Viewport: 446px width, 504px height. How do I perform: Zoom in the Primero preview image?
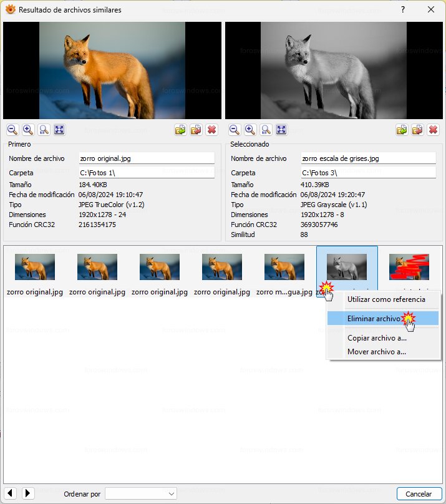click(x=28, y=130)
